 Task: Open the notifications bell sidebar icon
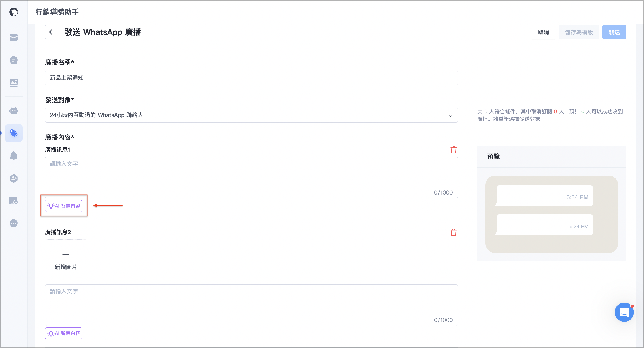coord(13,155)
